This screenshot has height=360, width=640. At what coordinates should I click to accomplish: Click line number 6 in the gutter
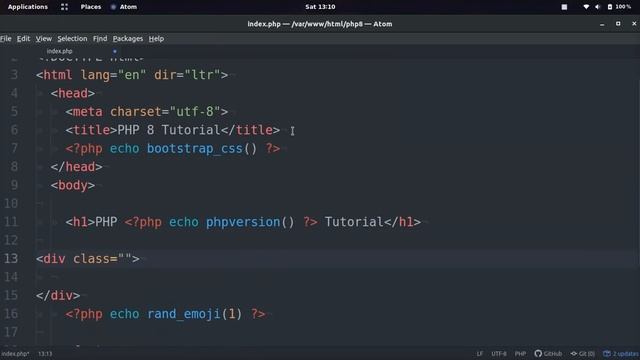tap(14, 130)
